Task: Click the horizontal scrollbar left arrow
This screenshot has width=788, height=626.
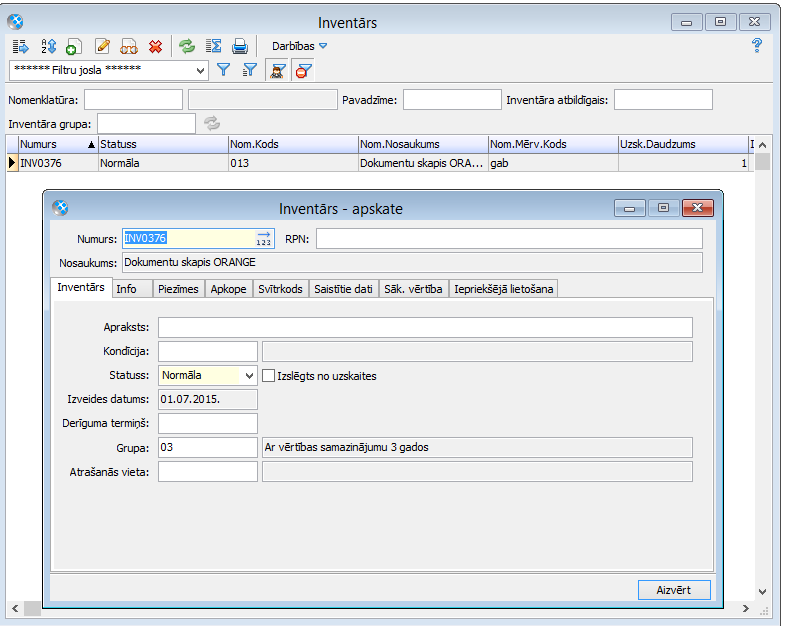Action: [15, 609]
